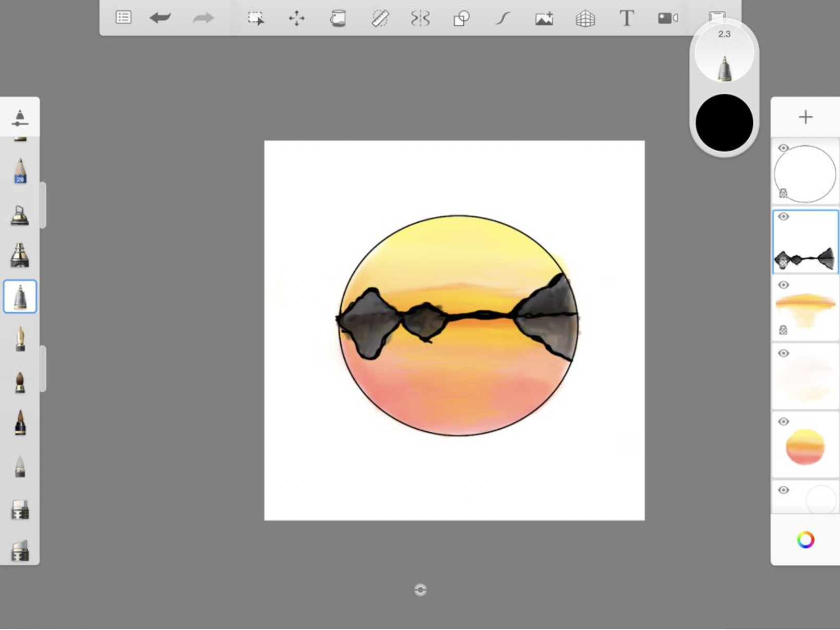Select the orange streaks layer thumbnail

(x=806, y=308)
